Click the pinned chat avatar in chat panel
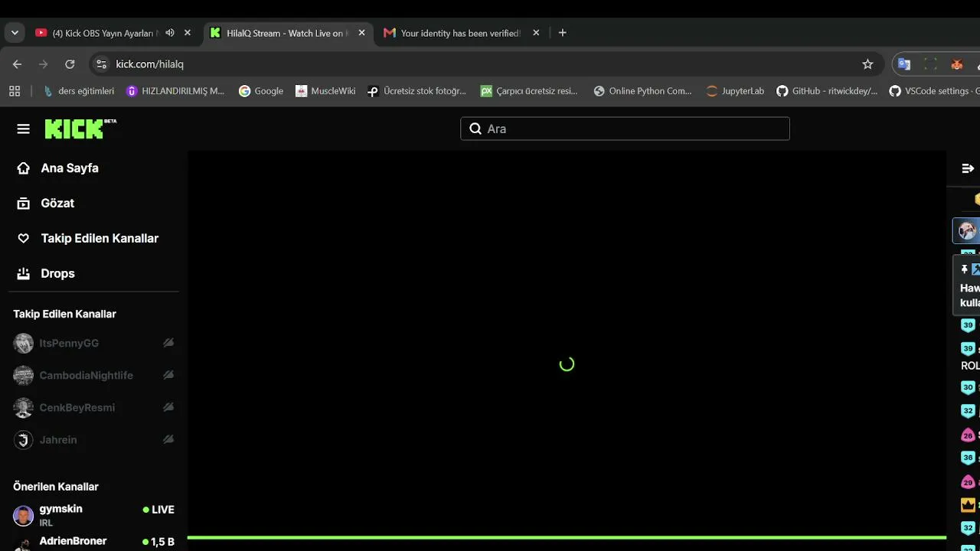Viewport: 980px width, 551px height. point(968,230)
